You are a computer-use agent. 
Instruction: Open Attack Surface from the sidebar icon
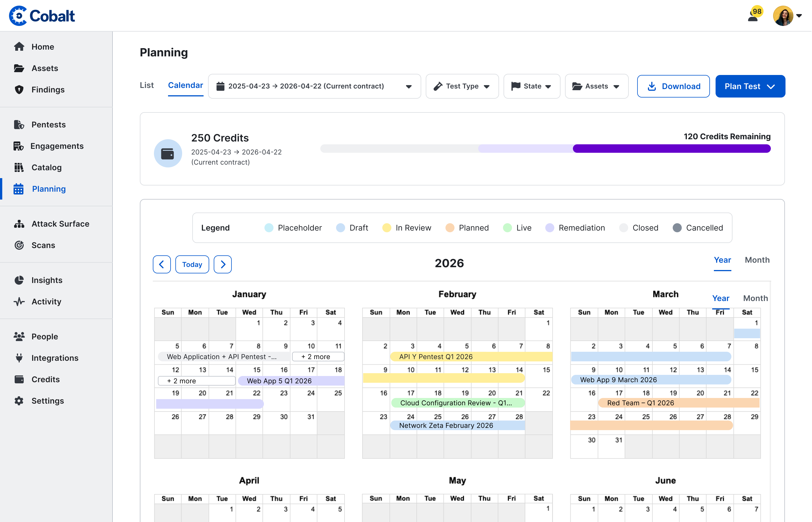click(19, 224)
